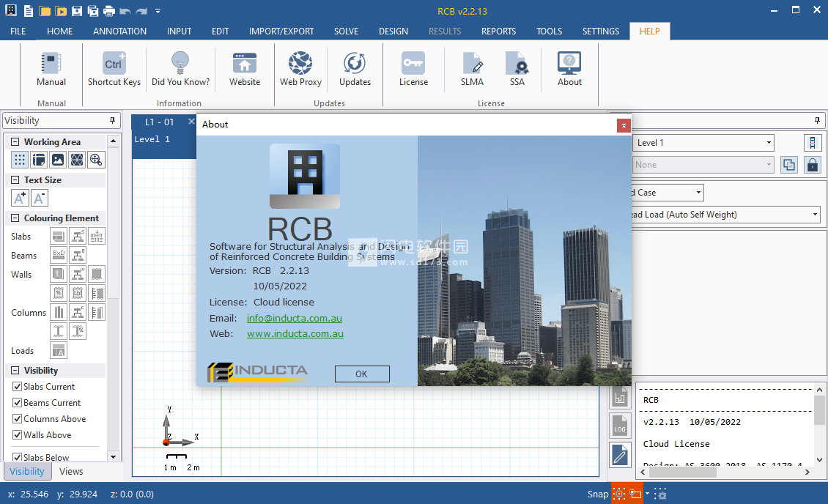Collapse the Colouring Element section

15,218
